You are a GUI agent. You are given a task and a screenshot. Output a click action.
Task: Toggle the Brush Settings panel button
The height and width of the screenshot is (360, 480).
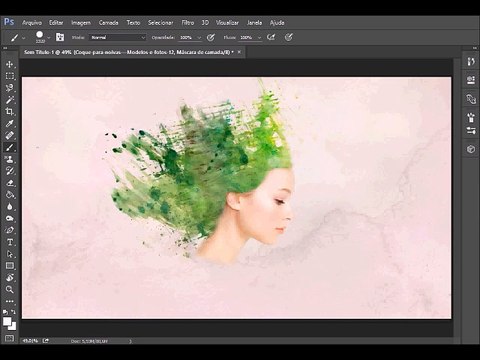pos(60,37)
